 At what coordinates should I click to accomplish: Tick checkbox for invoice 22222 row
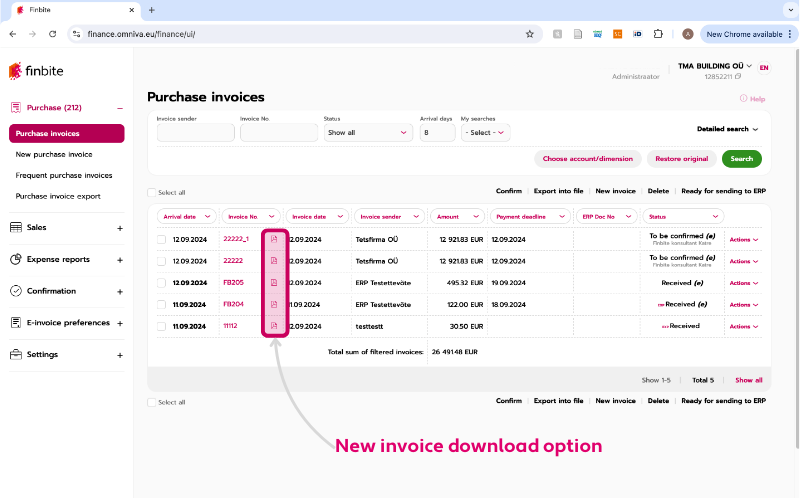tap(161, 261)
